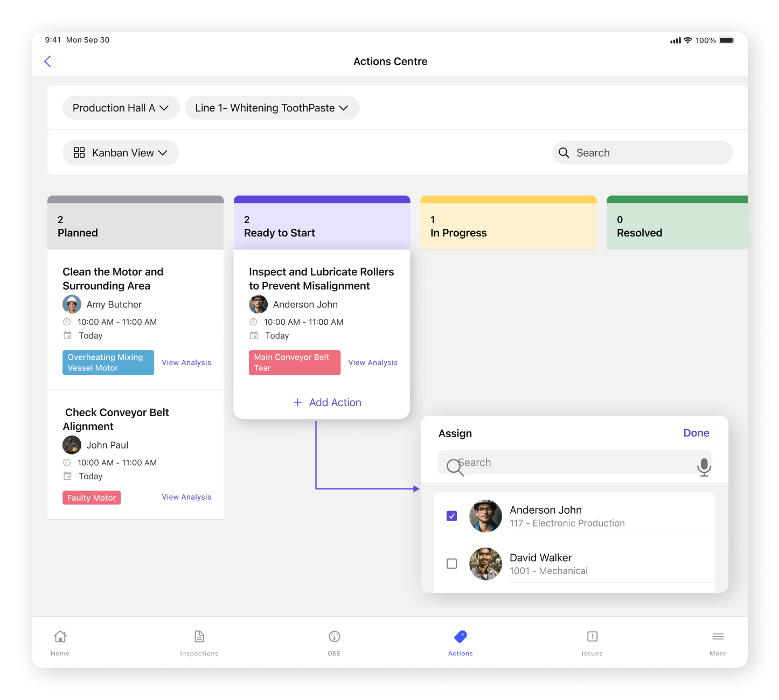
Task: Open View Analysis for Faulty Motor card
Action: pos(186,497)
